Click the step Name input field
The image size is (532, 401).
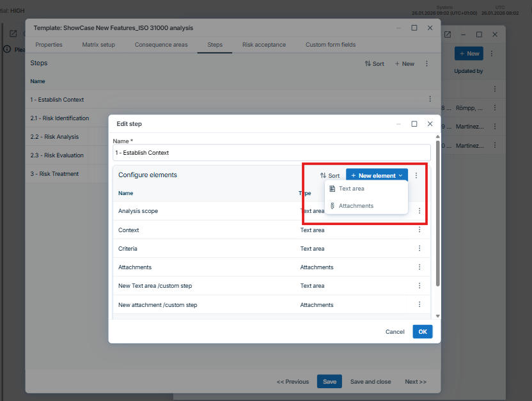point(272,153)
